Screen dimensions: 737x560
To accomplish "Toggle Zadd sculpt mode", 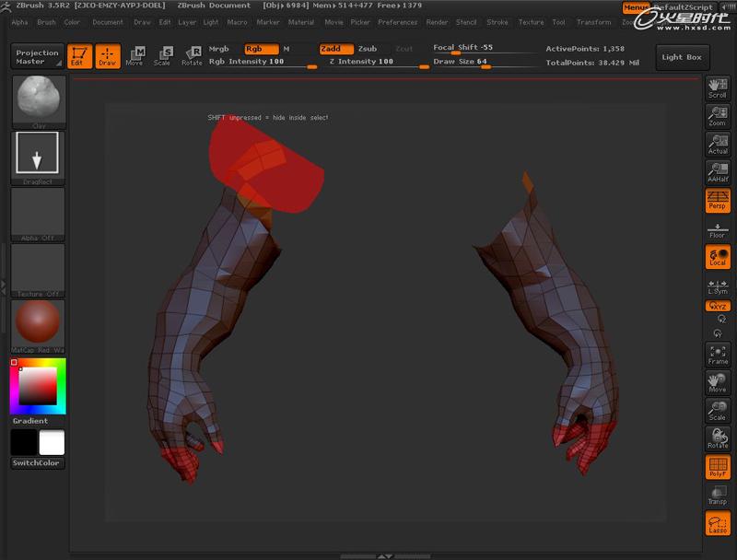I will 336,49.
